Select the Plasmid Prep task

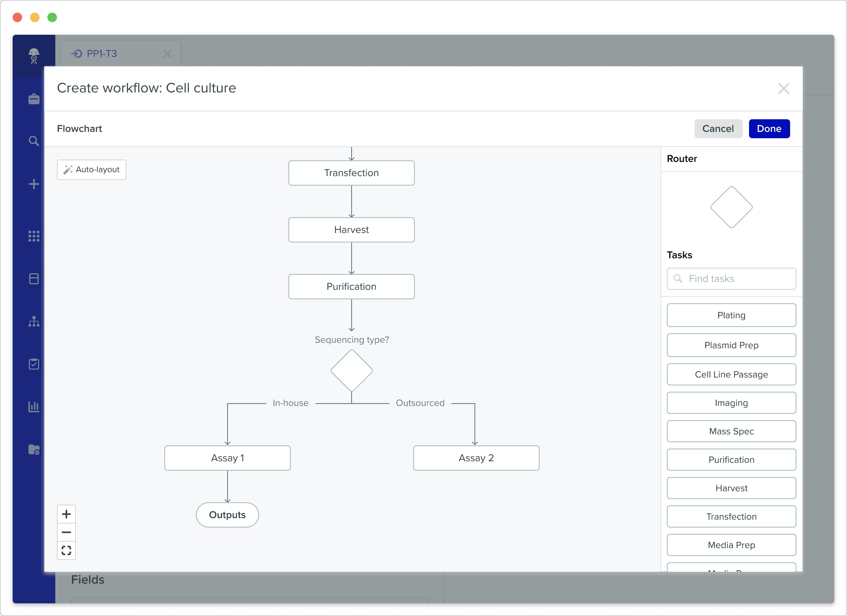coord(732,345)
